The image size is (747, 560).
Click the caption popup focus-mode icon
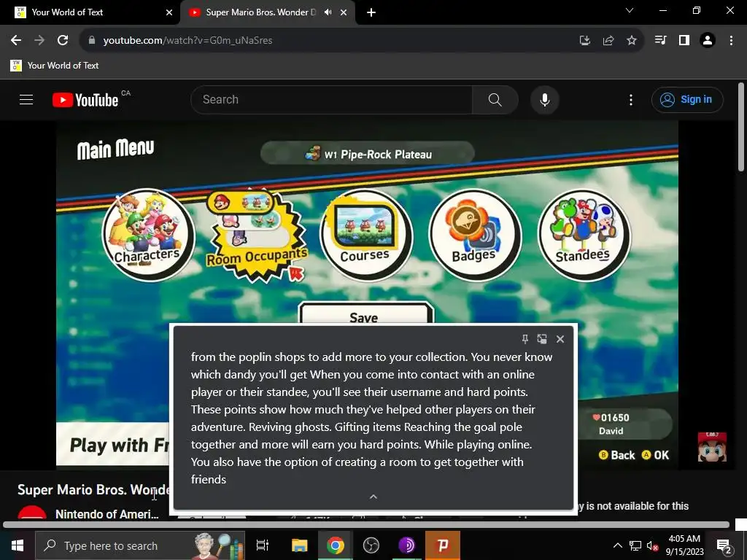542,339
